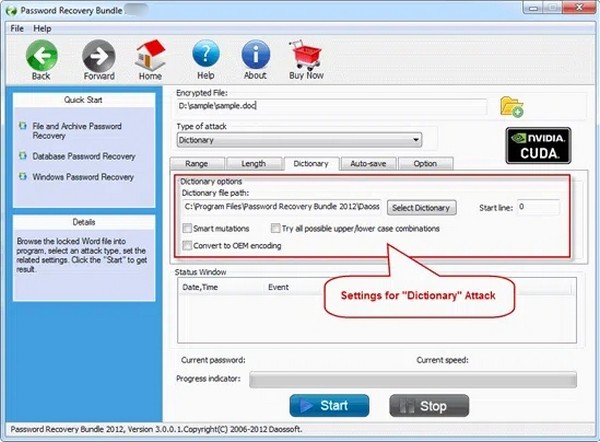Select the Dictionary tab
The image size is (600, 442).
(x=311, y=163)
